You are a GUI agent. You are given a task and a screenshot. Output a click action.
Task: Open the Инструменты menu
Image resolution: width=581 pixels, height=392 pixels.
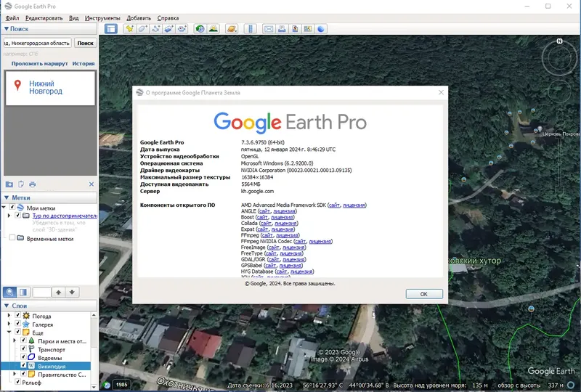[102, 18]
